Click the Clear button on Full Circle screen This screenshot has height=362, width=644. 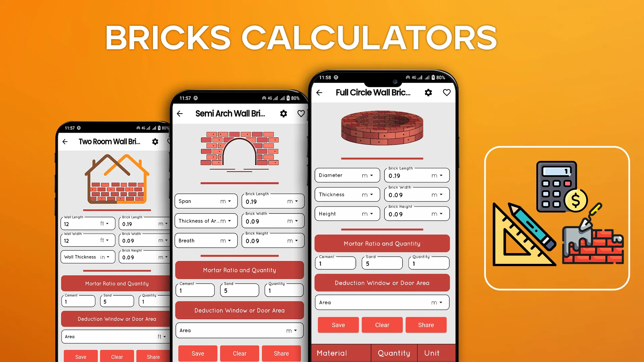click(382, 325)
